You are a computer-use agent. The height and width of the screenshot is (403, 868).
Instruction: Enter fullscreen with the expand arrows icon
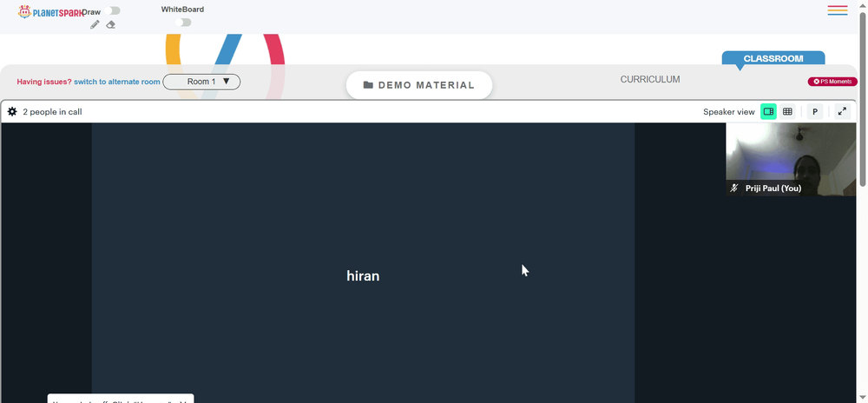click(x=842, y=112)
